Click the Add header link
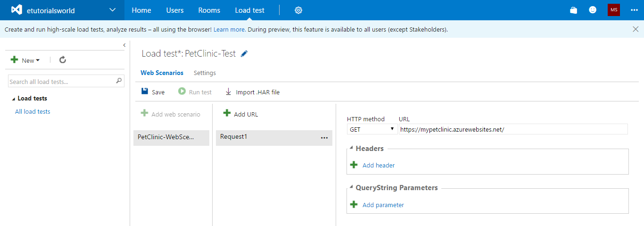This screenshot has width=644, height=226. click(379, 165)
